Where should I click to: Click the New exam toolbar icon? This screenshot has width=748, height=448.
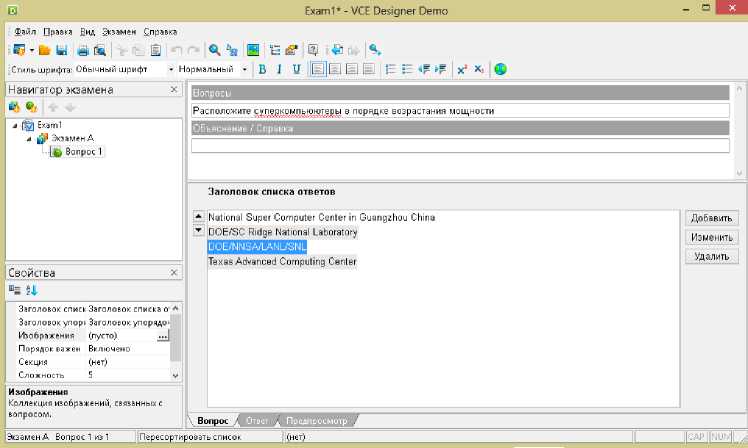19,50
